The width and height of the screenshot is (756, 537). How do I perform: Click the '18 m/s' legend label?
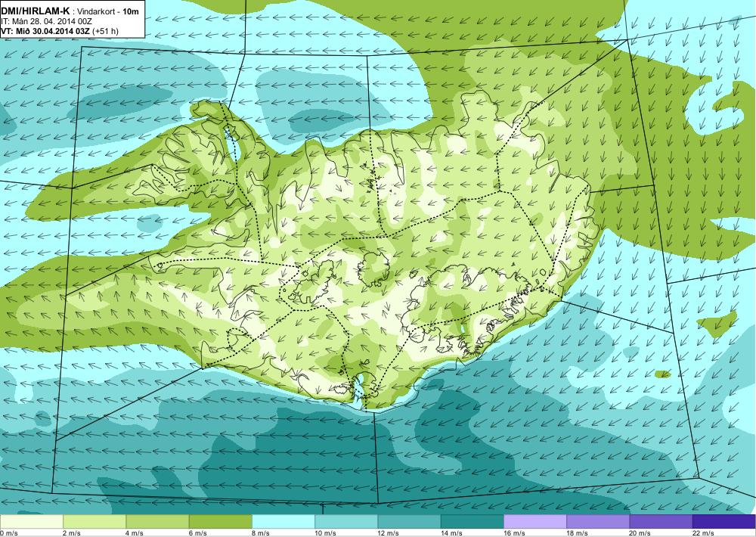(x=577, y=533)
